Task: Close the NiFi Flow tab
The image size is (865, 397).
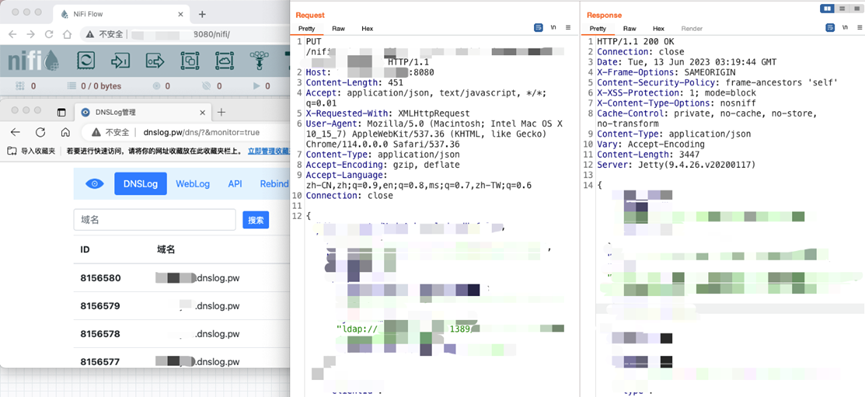Action: (179, 14)
